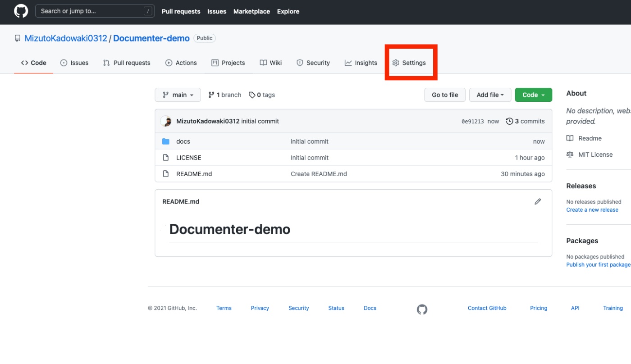Open Privacy link in footer
The height and width of the screenshot is (364, 631).
[260, 308]
